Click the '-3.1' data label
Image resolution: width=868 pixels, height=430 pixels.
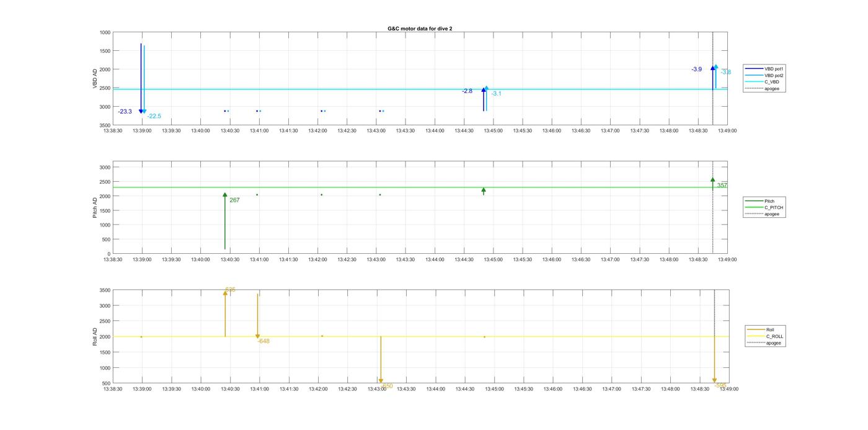(x=496, y=94)
